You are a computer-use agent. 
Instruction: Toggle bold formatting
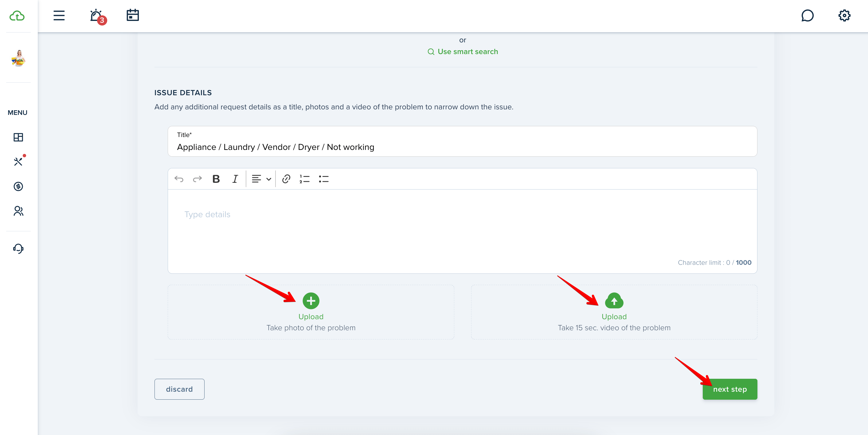pos(216,179)
